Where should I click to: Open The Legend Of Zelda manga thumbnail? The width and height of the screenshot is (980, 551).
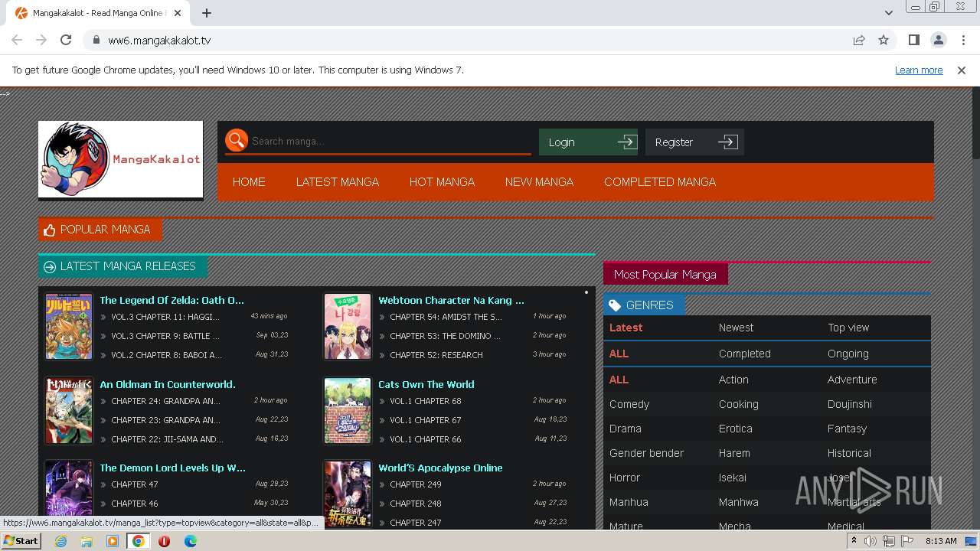(x=69, y=327)
